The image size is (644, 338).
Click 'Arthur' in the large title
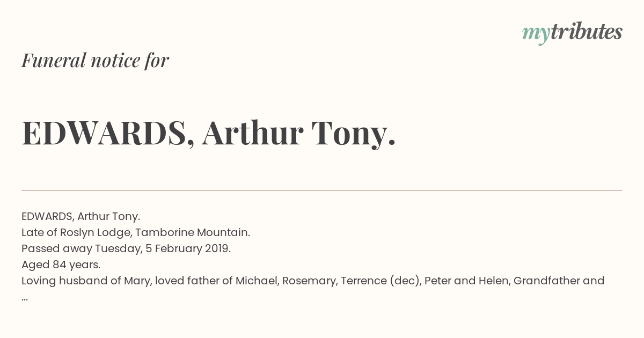253,133
